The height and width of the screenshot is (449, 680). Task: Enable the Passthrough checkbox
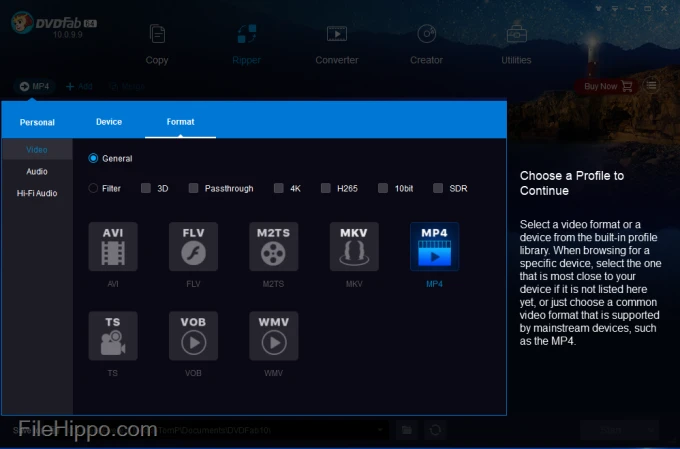(x=193, y=188)
